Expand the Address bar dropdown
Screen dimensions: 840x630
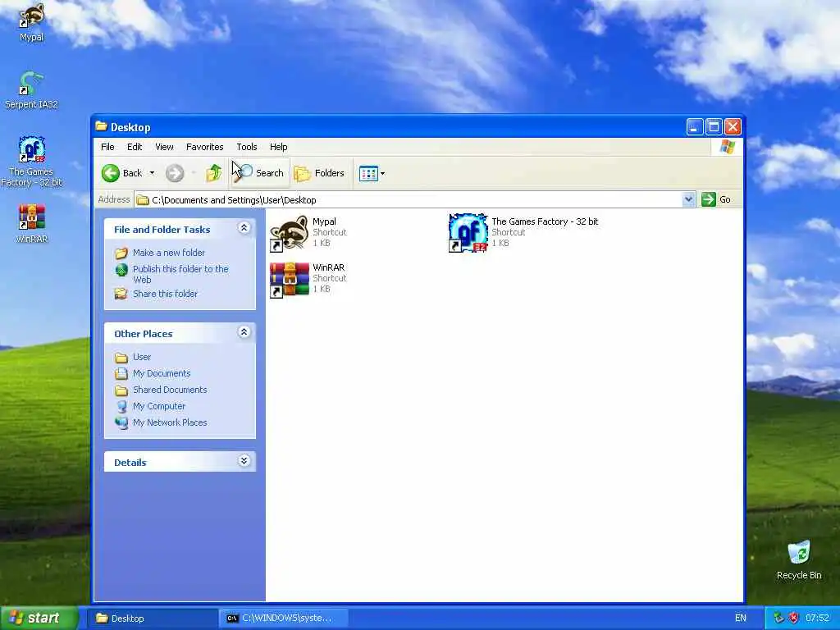[688, 200]
